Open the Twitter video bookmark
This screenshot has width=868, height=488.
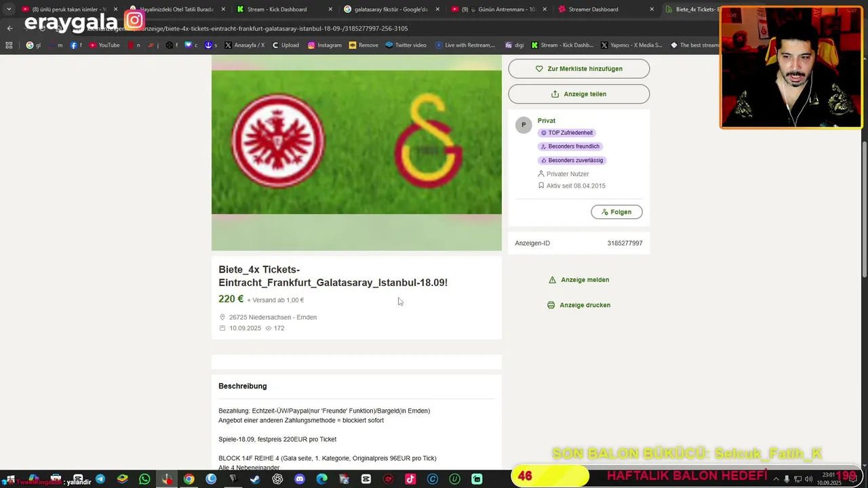coord(406,45)
